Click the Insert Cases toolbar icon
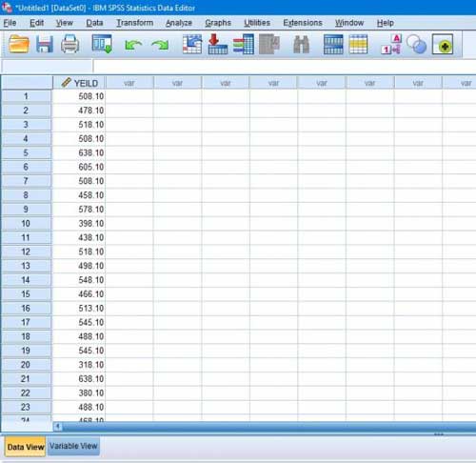 point(333,44)
